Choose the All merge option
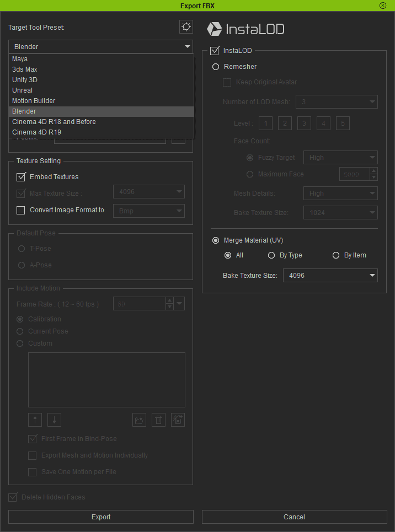 coord(228,255)
